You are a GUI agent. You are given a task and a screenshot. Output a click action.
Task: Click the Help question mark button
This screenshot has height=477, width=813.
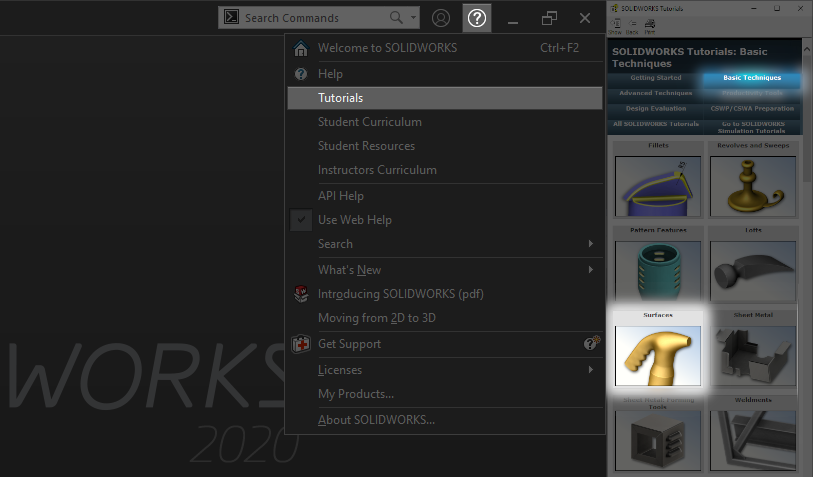click(x=476, y=18)
